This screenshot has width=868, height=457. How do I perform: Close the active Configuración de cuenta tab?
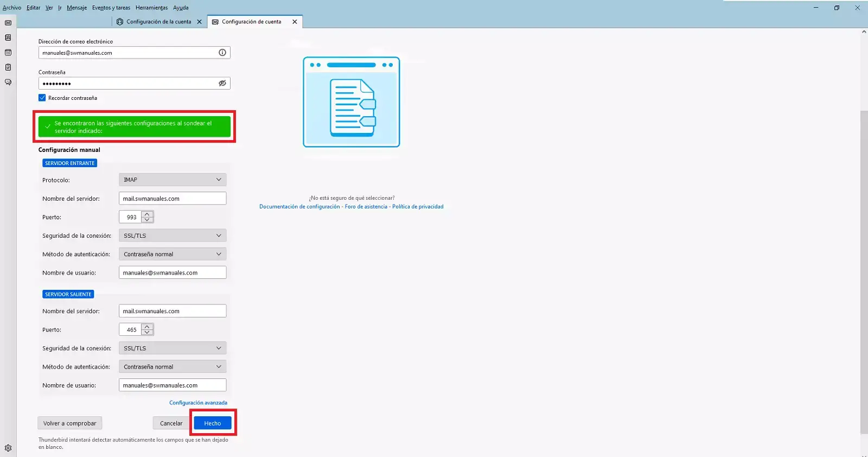click(295, 22)
